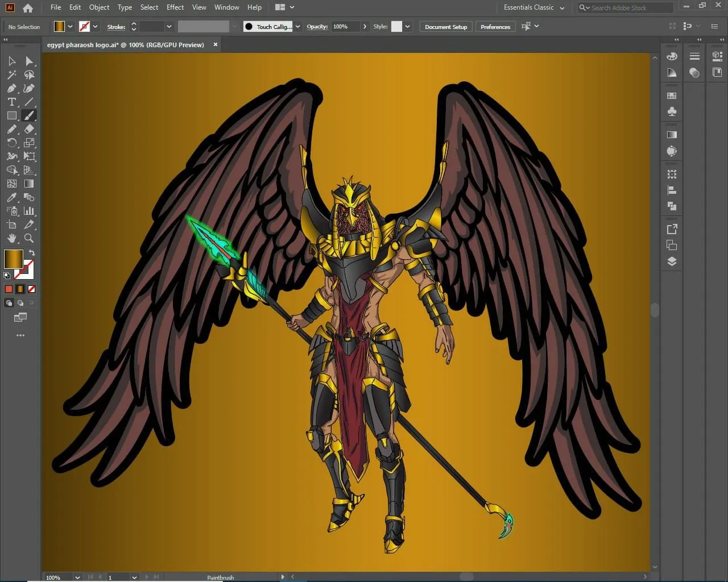Open Preferences from the control bar
The height and width of the screenshot is (582, 728).
[x=495, y=27]
